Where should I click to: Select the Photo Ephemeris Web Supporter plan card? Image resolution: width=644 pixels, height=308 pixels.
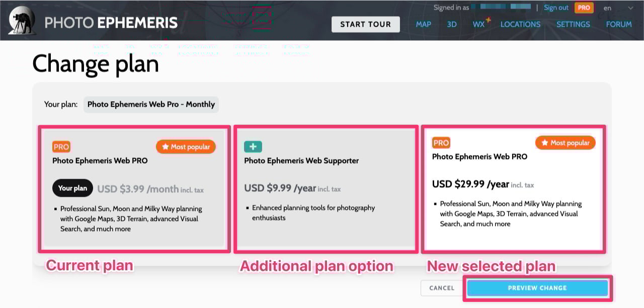click(x=326, y=189)
